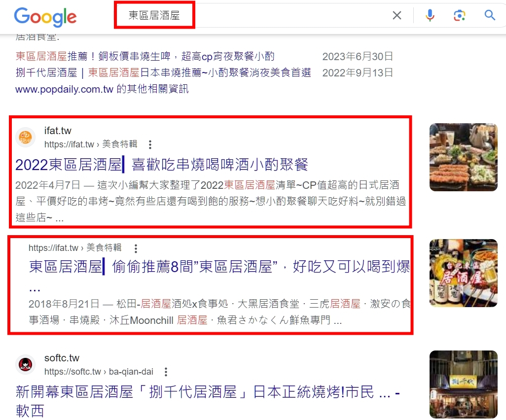The image size is (506, 420).
Task: Open the three-dot options for the second ifat.tw result
Action: [136, 248]
